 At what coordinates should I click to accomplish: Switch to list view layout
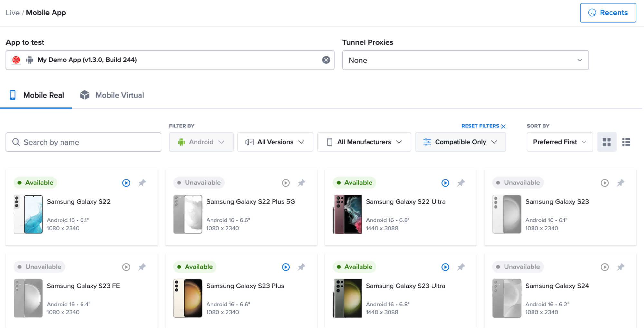coord(626,142)
